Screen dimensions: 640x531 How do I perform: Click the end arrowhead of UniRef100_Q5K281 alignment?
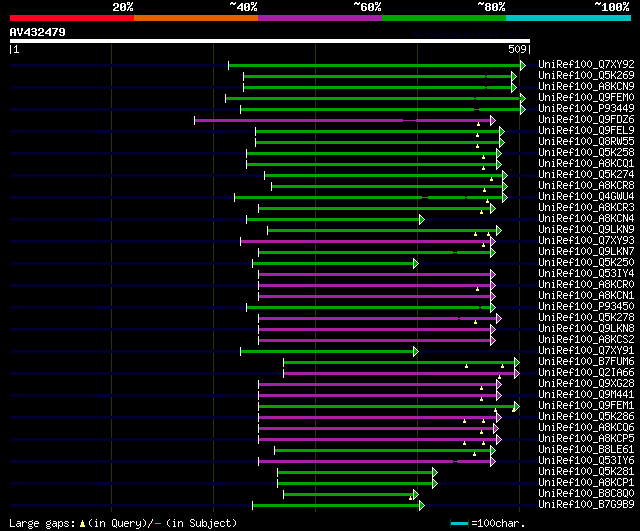435,473
